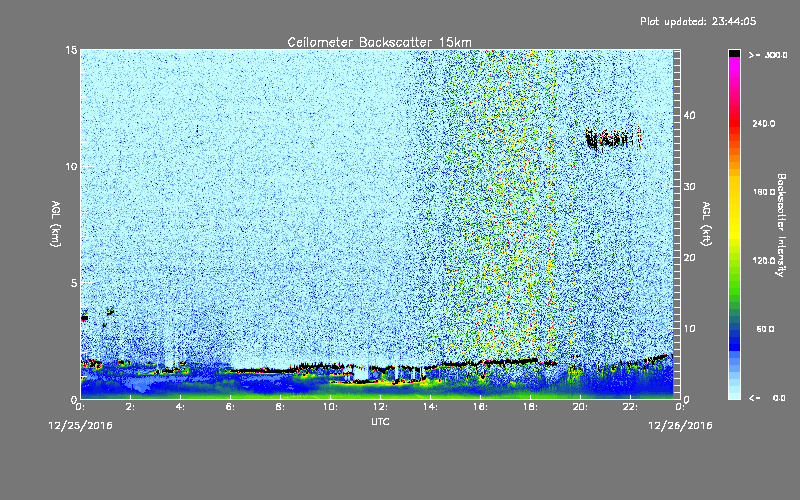Click the black top segment of the colorbar
This screenshot has width=800, height=500.
734,53
